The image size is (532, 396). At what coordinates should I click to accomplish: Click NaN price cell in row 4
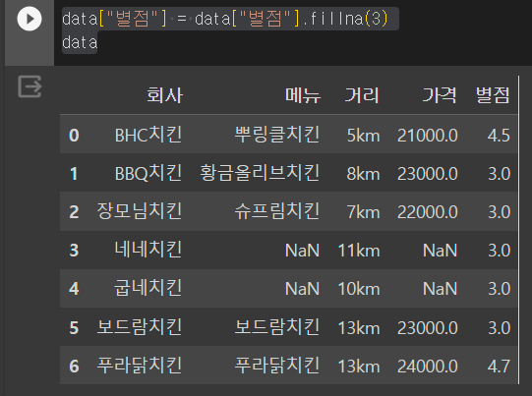pos(440,289)
